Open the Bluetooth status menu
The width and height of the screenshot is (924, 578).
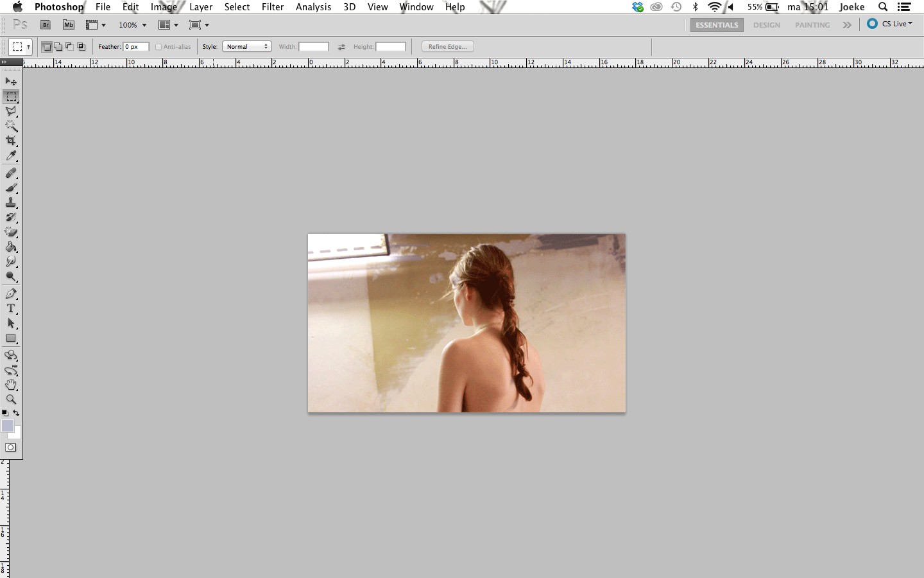695,7
